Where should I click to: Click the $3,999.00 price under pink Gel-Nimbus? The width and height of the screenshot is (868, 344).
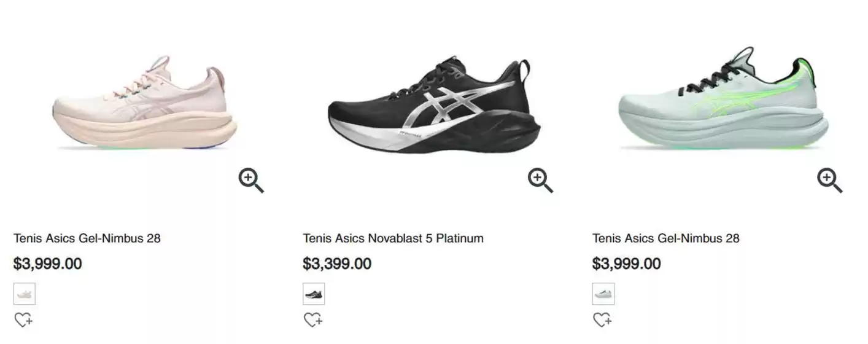[47, 264]
